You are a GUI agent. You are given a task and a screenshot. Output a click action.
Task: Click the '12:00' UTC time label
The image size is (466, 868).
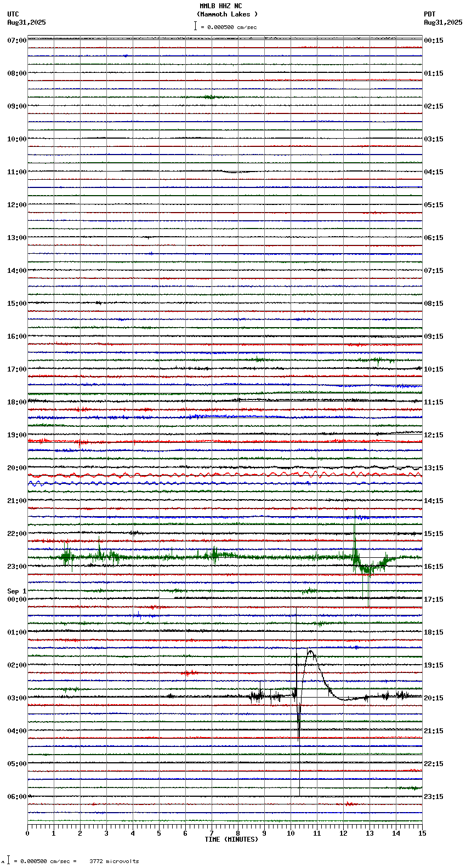pos(17,205)
